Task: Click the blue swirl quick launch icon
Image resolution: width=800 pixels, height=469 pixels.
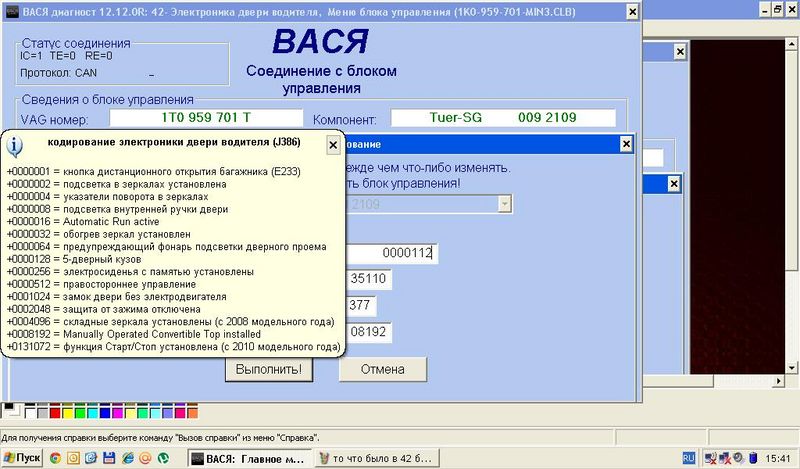Action: (91, 458)
